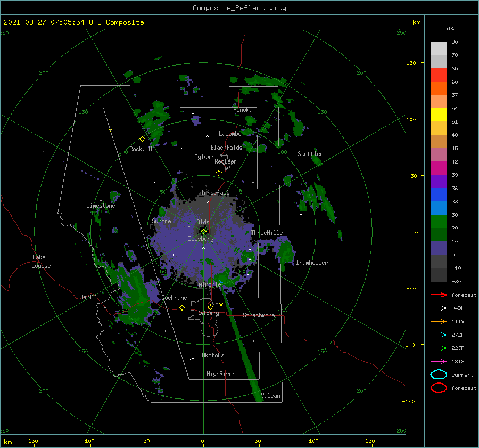Select the bright green 30 dBZ swatch
This screenshot has width=479, height=448.
click(439, 222)
